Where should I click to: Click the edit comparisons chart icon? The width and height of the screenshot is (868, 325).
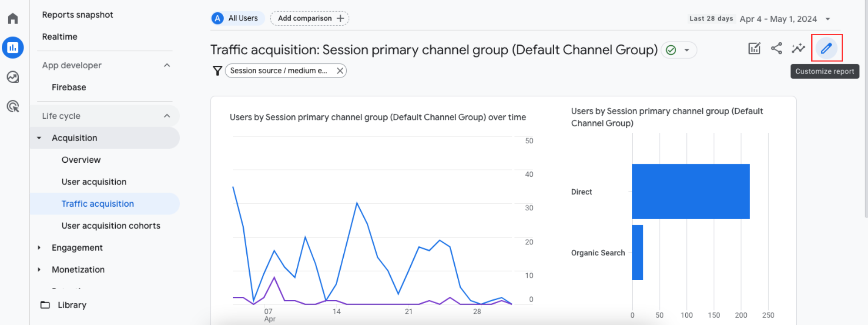[754, 48]
